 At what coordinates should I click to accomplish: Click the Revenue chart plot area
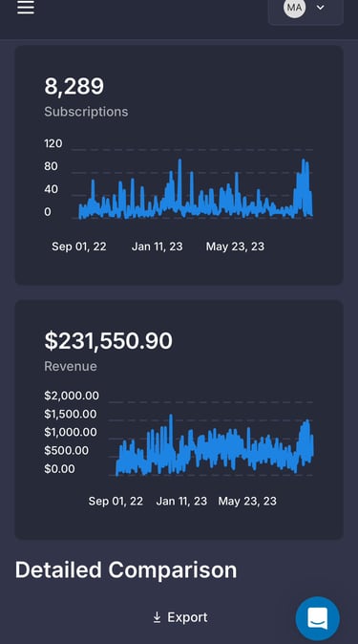point(211,439)
